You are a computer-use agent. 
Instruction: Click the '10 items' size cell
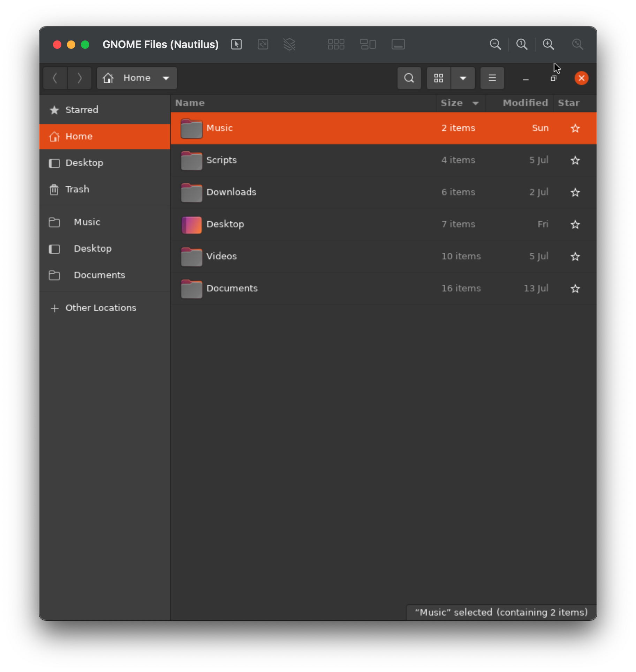pyautogui.click(x=461, y=256)
